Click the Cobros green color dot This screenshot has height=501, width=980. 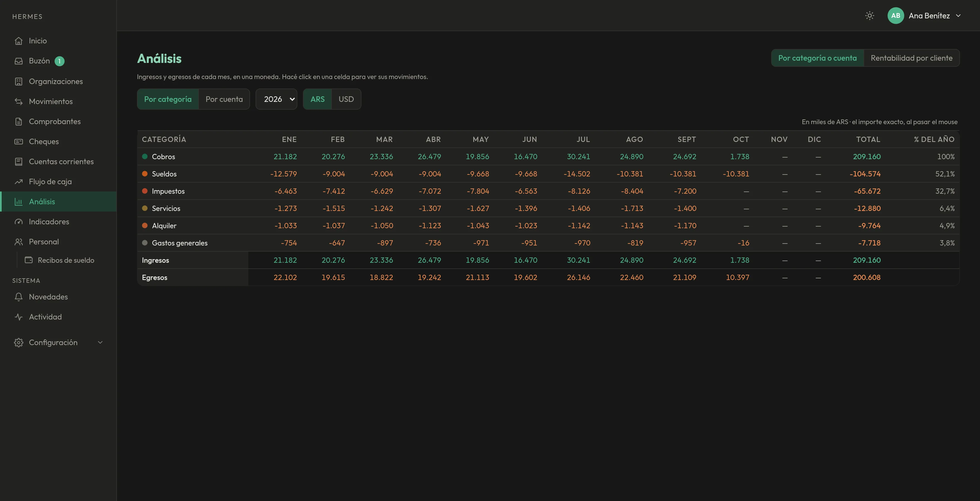coord(144,156)
